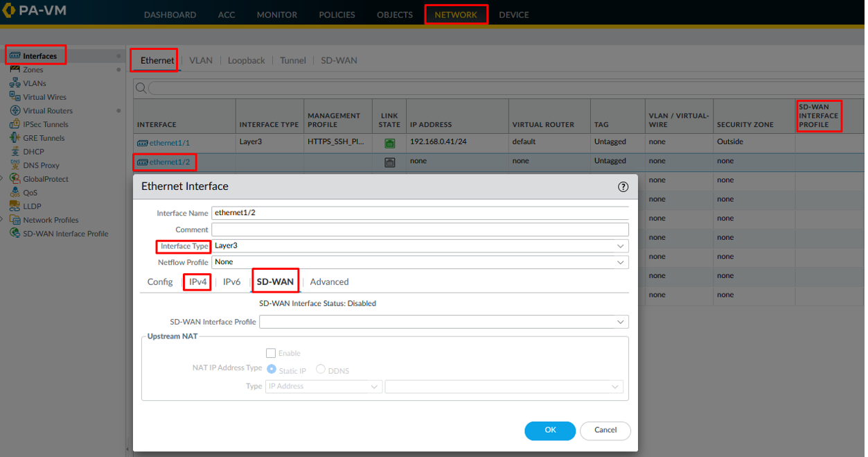Screen dimensions: 868x457
Task: Choose the DDNS radio option
Action: point(321,370)
